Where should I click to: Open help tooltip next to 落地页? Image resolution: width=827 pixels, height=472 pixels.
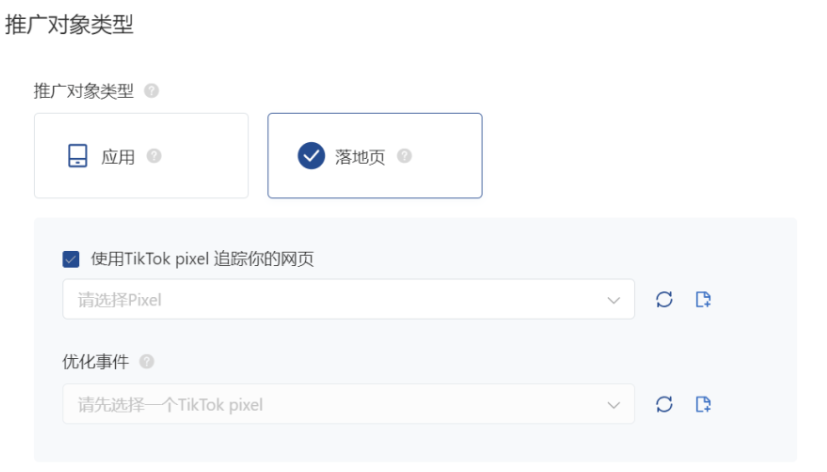(x=405, y=156)
